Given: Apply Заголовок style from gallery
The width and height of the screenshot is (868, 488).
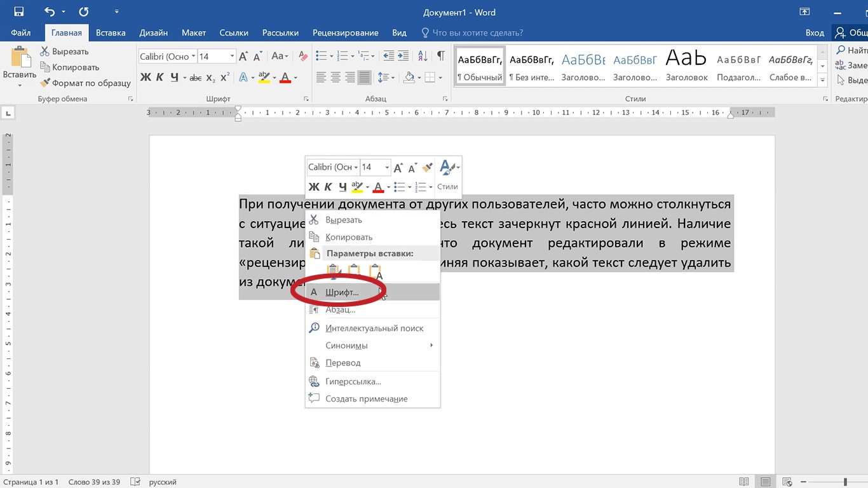Looking at the screenshot, I should pos(686,66).
